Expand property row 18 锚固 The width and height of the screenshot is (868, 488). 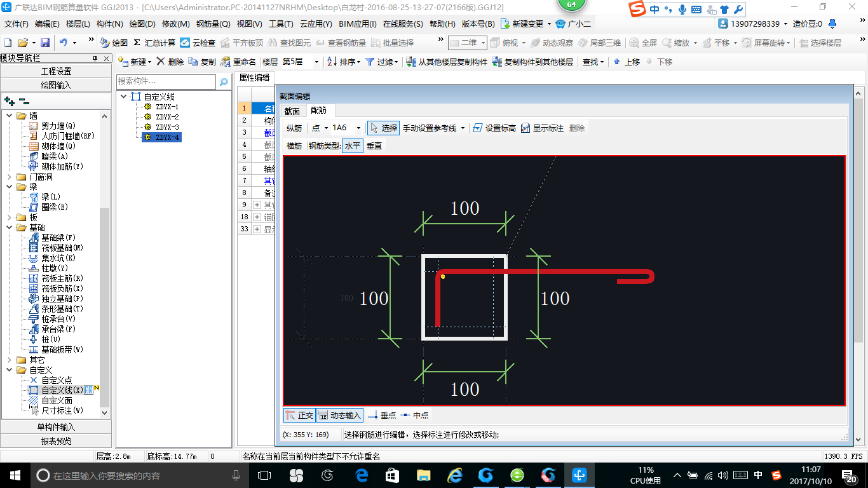[257, 217]
